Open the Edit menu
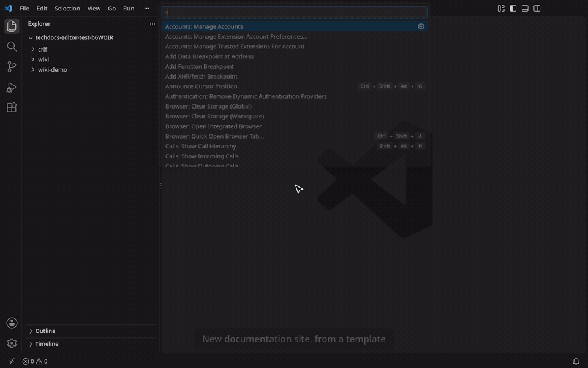The image size is (588, 368). point(42,8)
